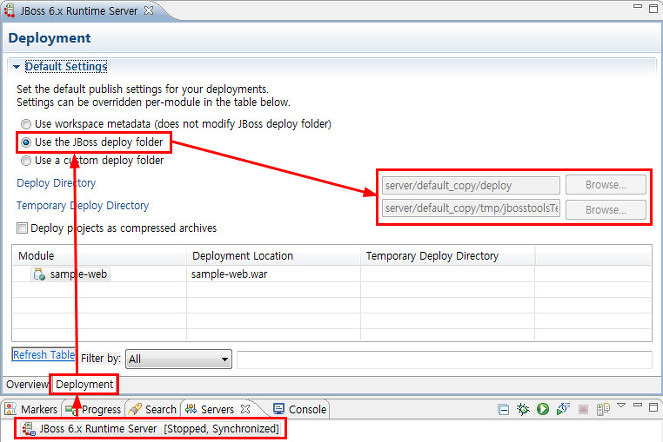Switch to the Overview tab
Viewport: 663px width, 442px height.
pyautogui.click(x=27, y=384)
